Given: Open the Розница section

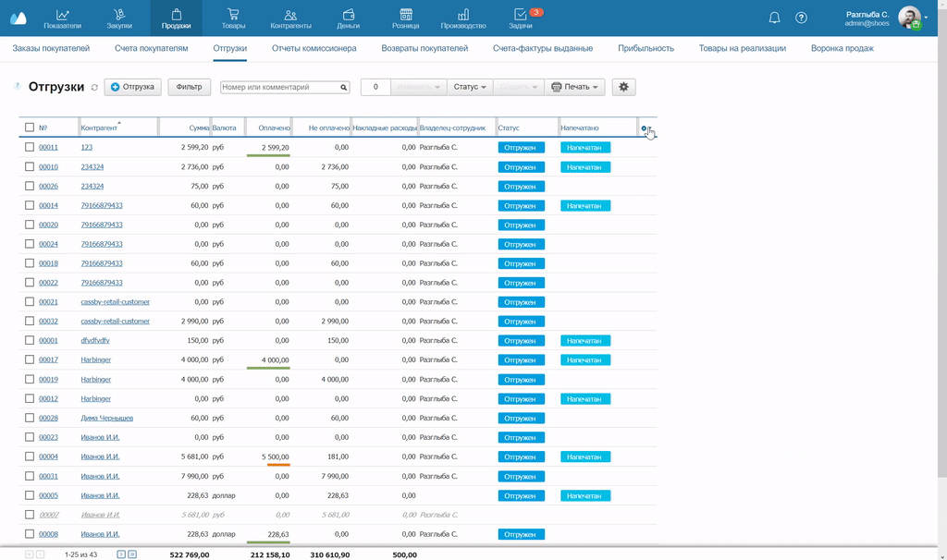Looking at the screenshot, I should pos(405,18).
